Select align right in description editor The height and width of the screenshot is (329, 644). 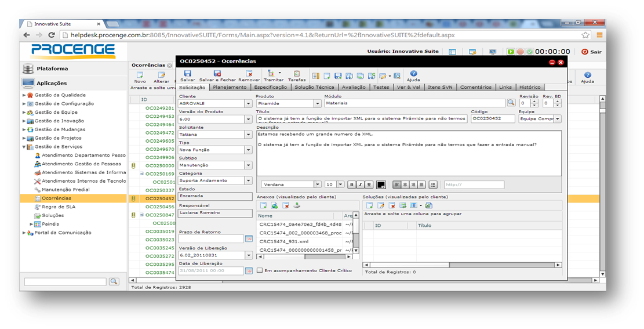pos(413,185)
